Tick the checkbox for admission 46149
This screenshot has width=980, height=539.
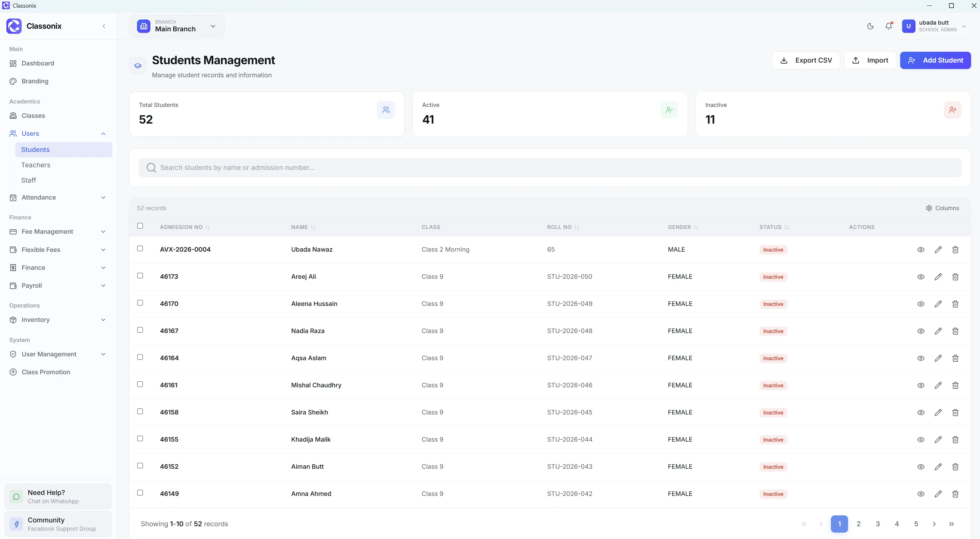tap(140, 493)
